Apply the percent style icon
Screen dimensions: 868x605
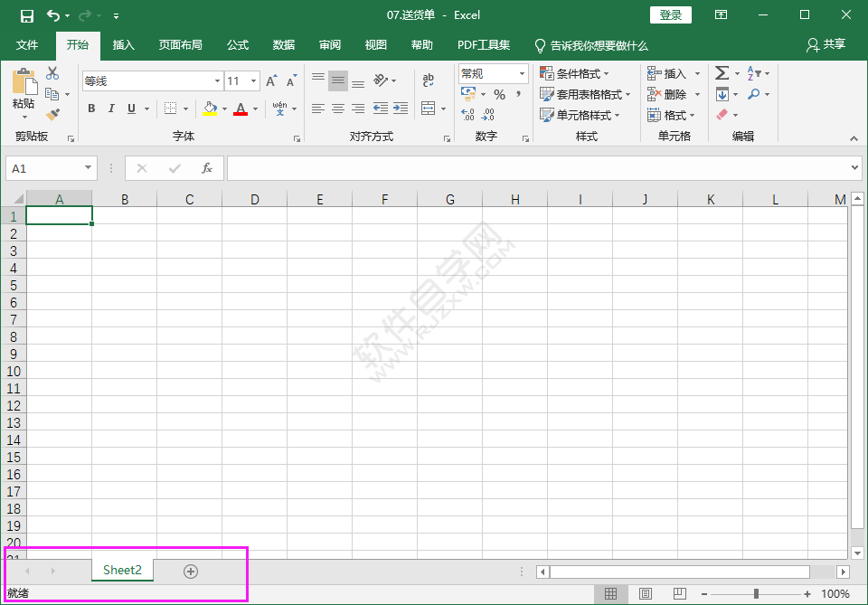(498, 93)
